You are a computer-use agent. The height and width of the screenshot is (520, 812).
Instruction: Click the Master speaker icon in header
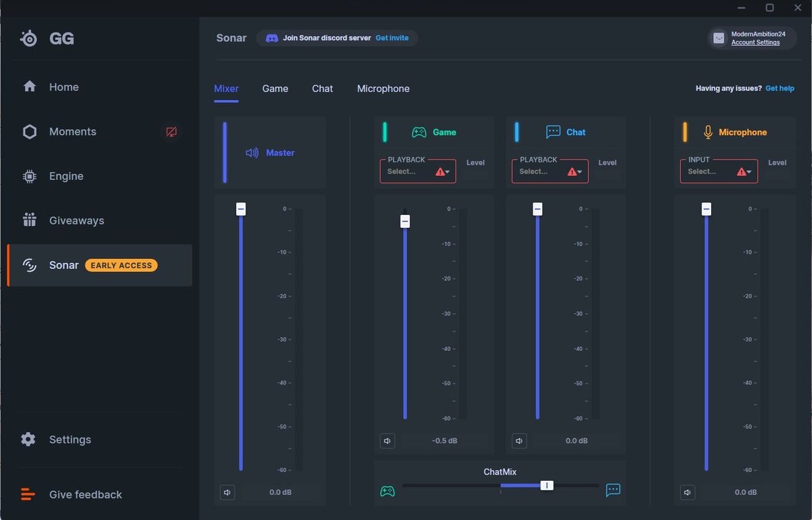pos(252,153)
